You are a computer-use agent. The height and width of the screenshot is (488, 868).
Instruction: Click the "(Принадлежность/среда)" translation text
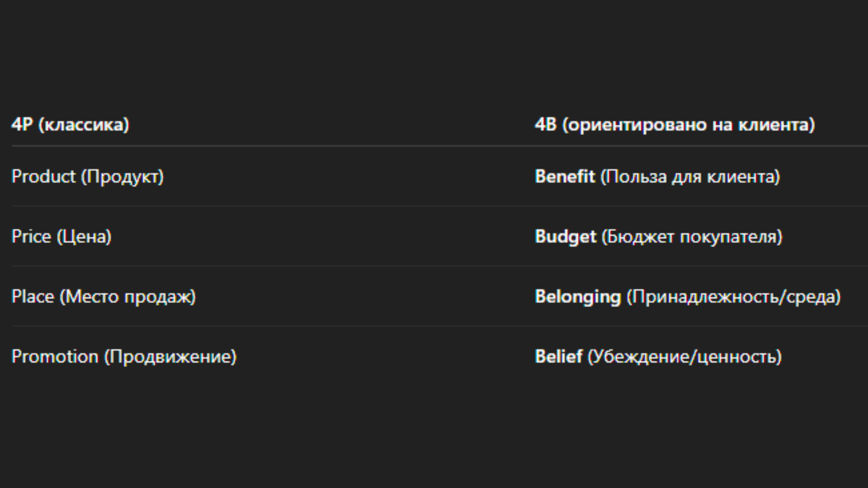coord(733,296)
